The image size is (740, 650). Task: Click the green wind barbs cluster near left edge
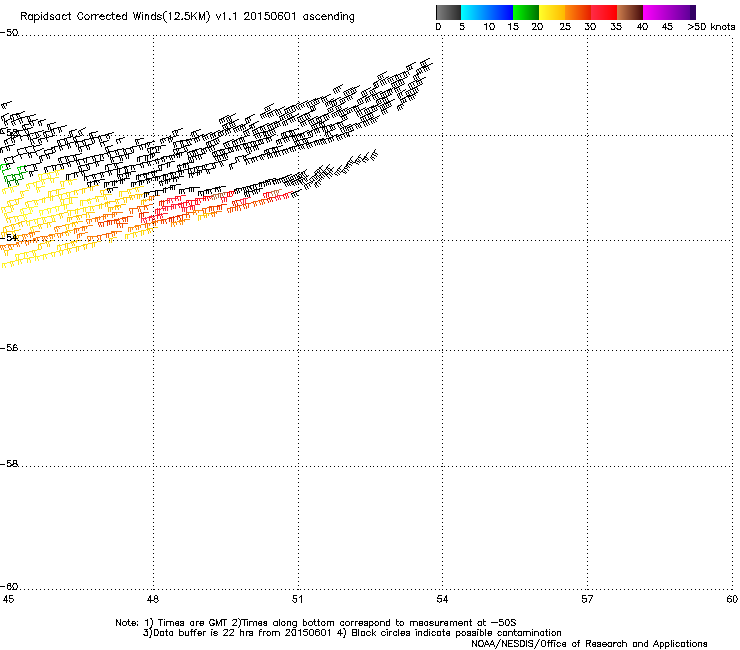[12, 175]
